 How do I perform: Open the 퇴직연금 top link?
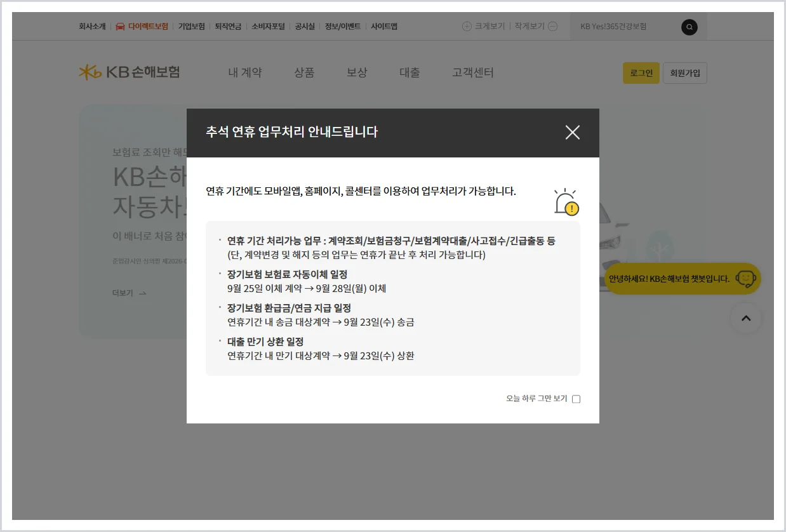click(229, 27)
